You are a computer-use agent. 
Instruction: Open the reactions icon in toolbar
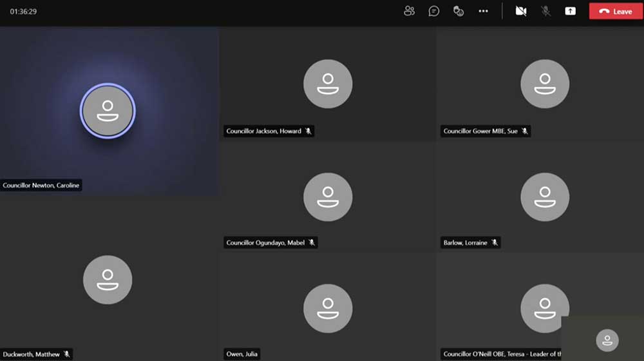point(459,11)
